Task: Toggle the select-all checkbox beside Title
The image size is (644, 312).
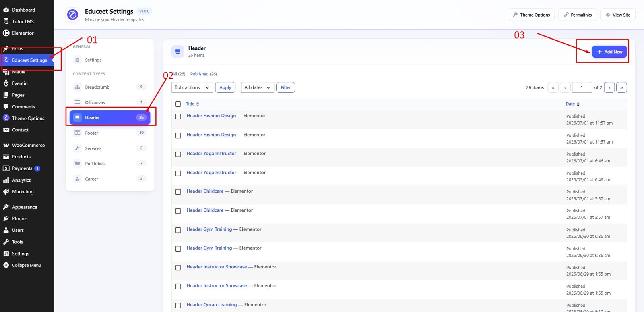Action: [178, 104]
